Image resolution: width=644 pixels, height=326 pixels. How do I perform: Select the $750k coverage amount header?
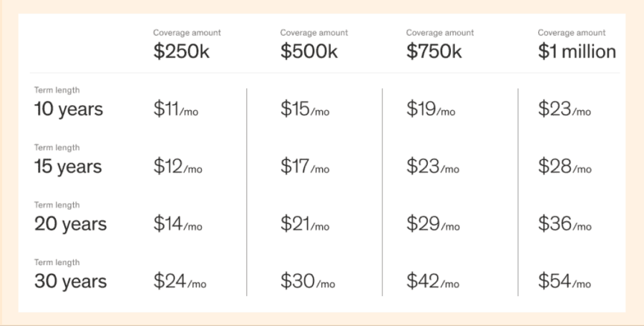point(440,45)
